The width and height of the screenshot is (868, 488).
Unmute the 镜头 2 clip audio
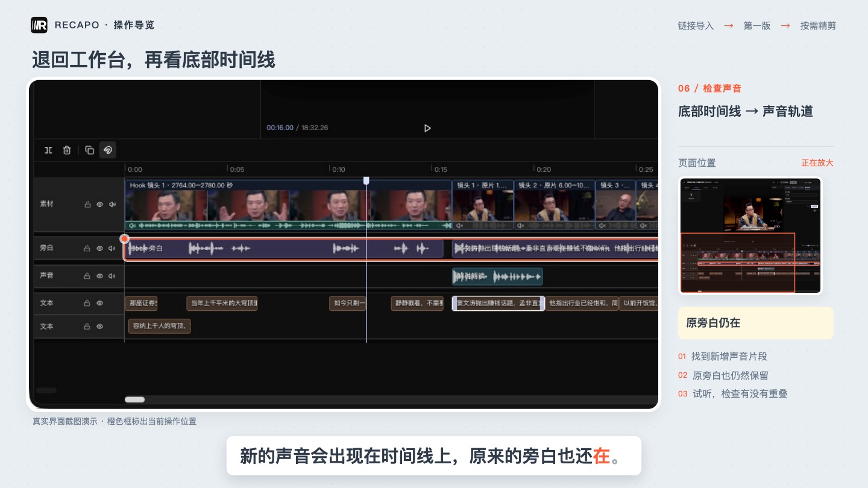pos(521,225)
